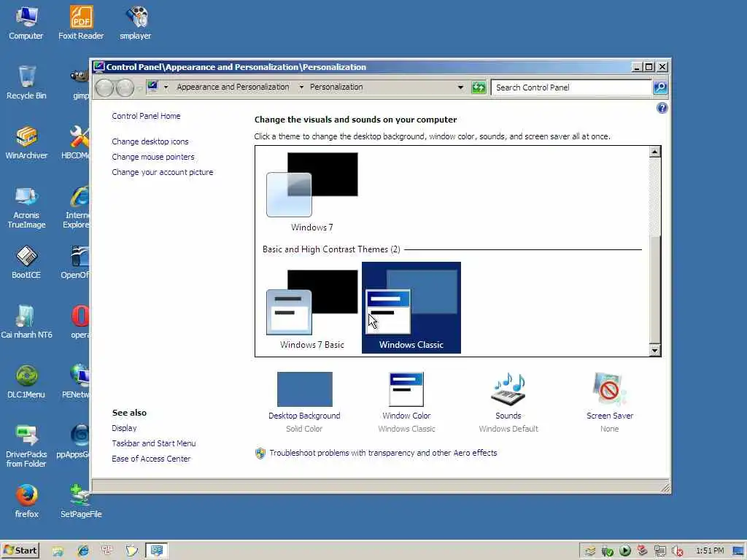Open smplayer desktop icon
Screen dimensions: 747x560
(136, 23)
